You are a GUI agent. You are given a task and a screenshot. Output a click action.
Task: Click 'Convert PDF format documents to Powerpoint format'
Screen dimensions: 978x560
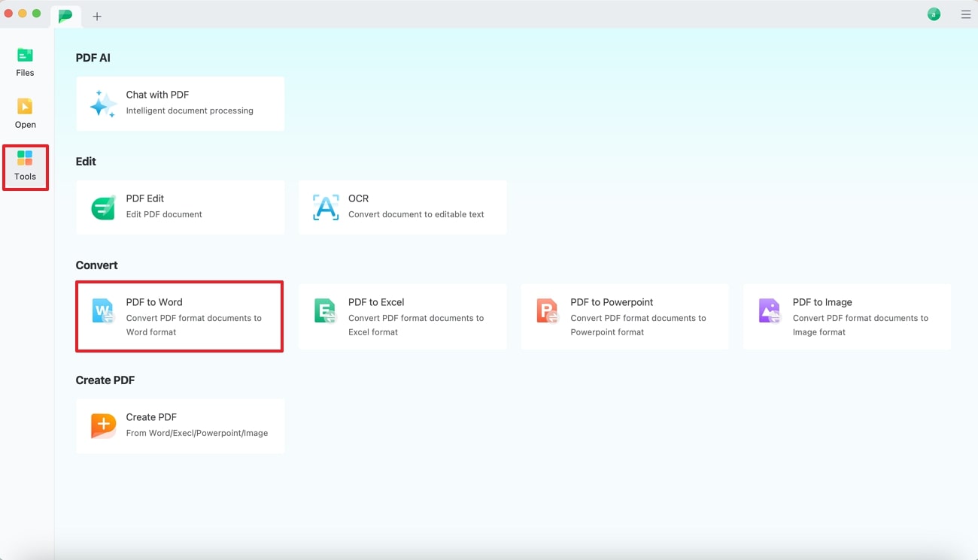(x=638, y=325)
